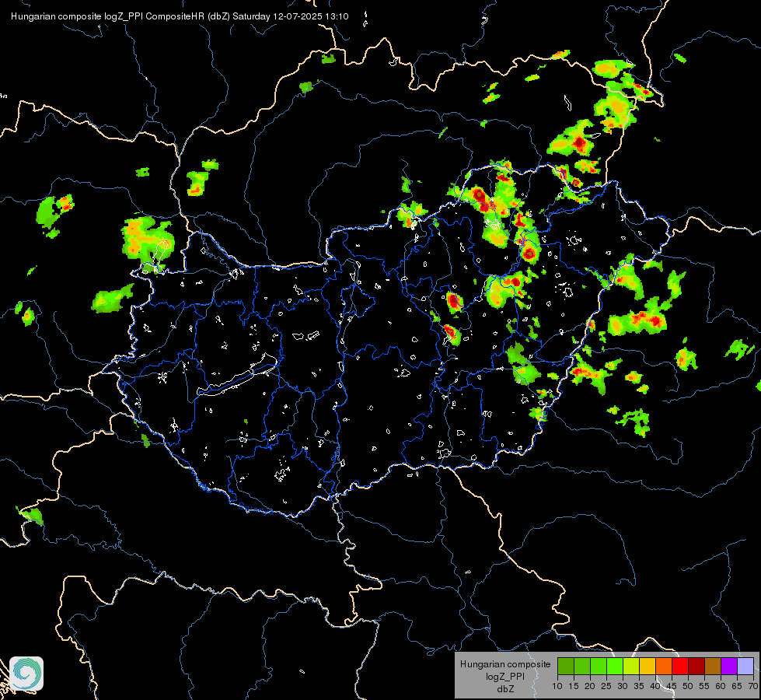Click the '10' tick label on legend scale

(x=557, y=686)
